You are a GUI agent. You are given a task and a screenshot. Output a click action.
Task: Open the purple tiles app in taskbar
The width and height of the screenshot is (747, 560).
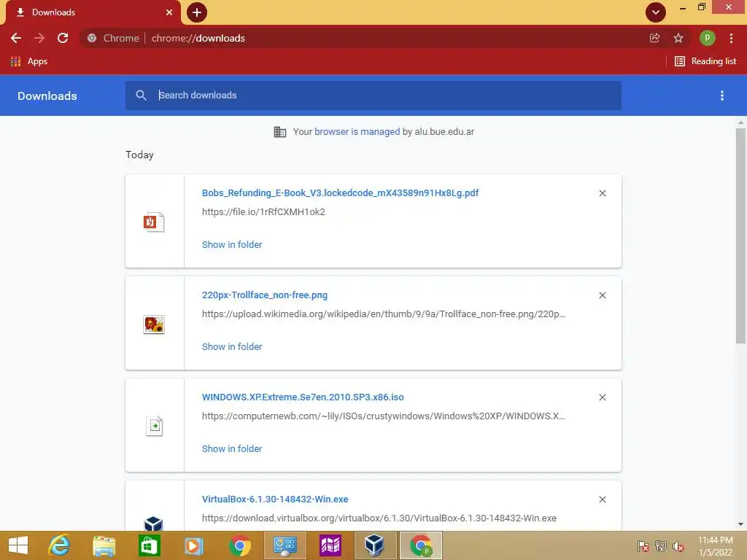(330, 545)
